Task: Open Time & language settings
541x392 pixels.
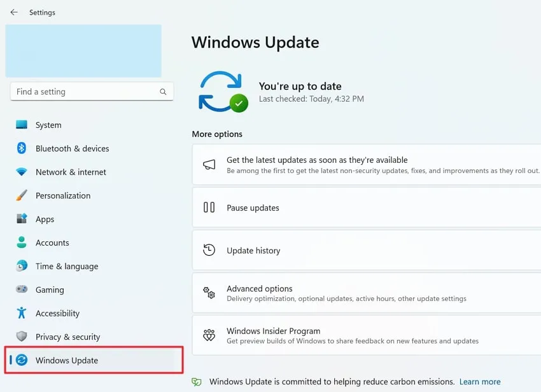Action: [93, 266]
